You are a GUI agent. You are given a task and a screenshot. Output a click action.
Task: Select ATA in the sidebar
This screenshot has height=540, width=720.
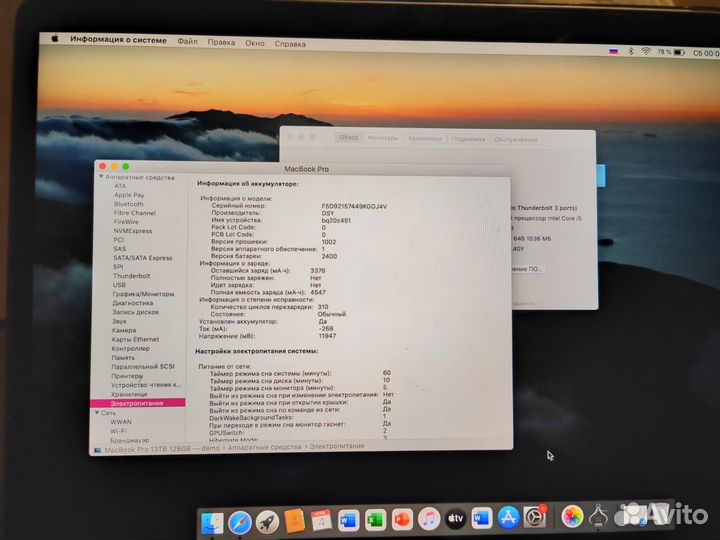tap(120, 186)
